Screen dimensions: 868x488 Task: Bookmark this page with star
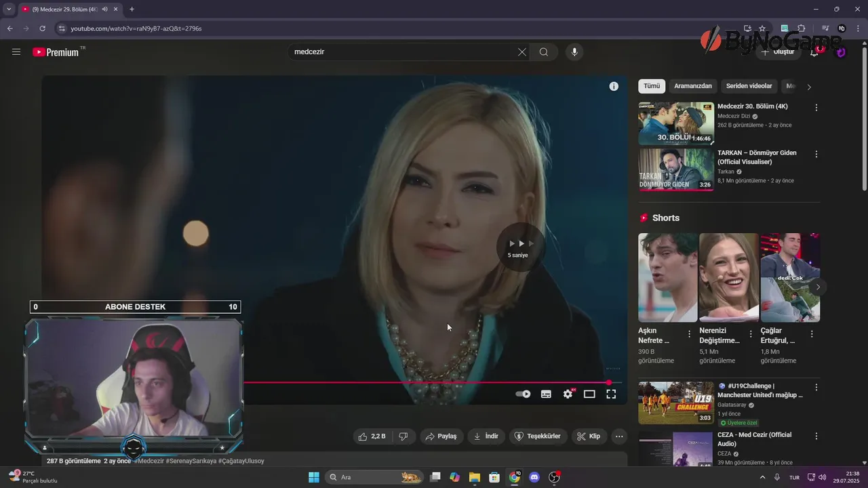click(762, 28)
